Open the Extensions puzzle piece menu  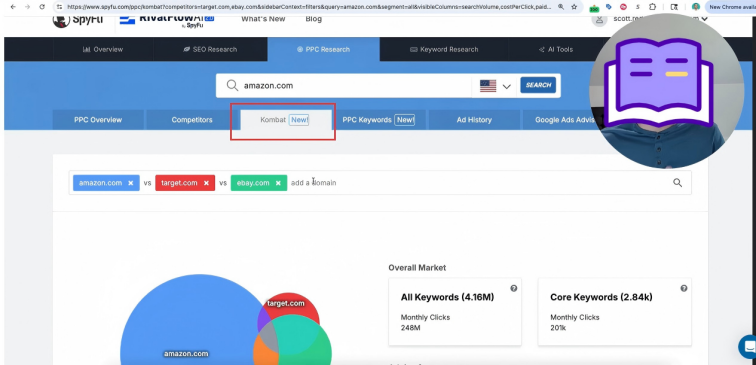[652, 7]
